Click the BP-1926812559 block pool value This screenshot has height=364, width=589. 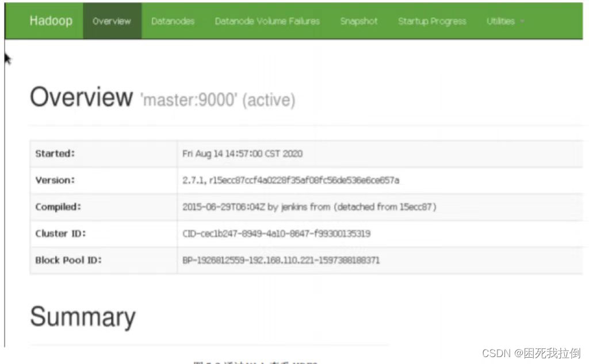point(281,260)
